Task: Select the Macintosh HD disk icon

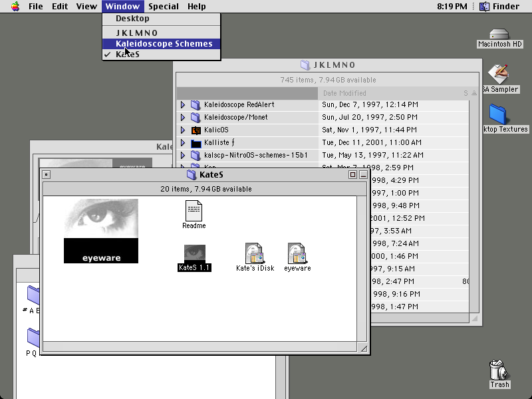Action: coord(499,38)
